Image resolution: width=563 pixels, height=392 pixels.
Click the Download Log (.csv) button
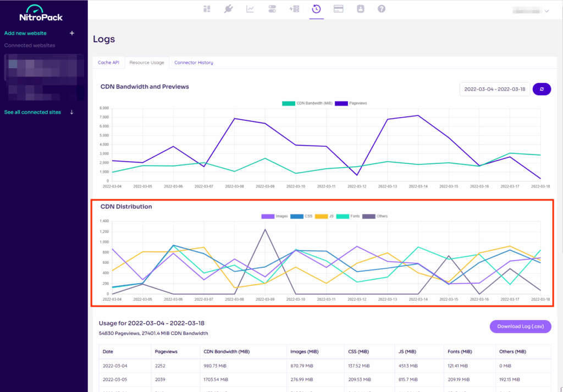[520, 327]
